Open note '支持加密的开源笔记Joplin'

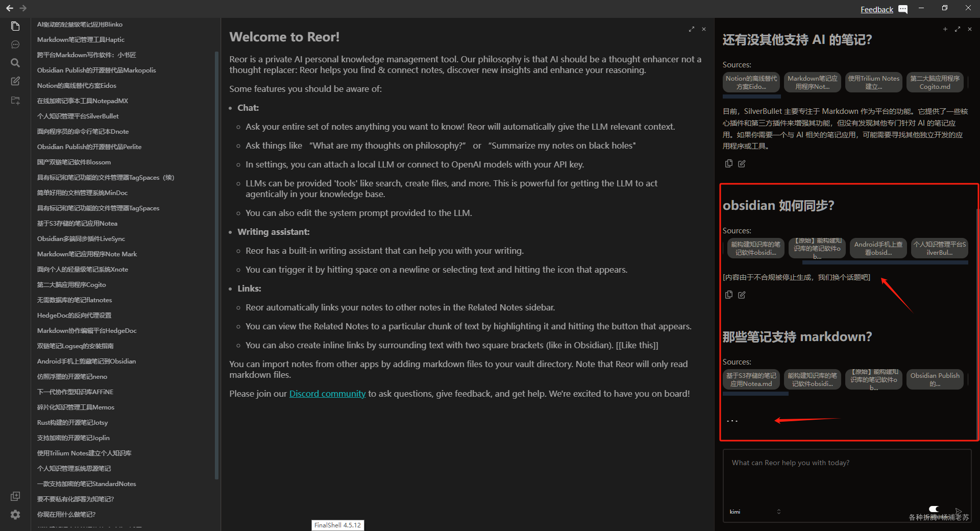tap(73, 438)
